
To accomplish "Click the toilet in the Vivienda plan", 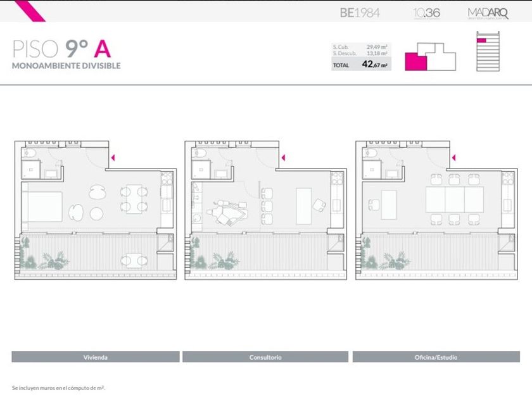I will coord(28,154).
